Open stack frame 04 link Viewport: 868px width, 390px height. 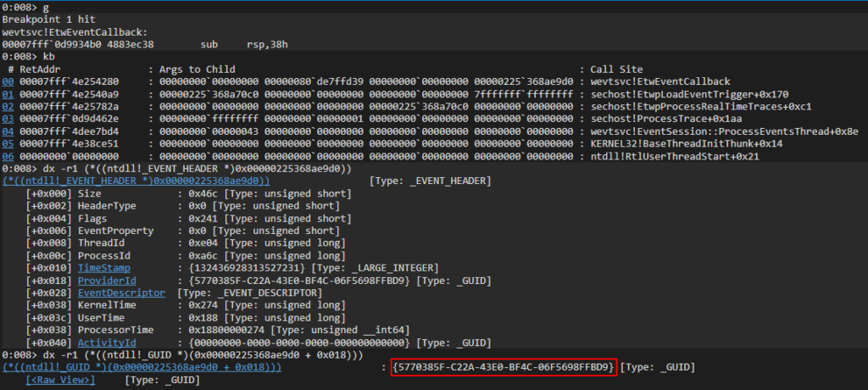click(7, 131)
